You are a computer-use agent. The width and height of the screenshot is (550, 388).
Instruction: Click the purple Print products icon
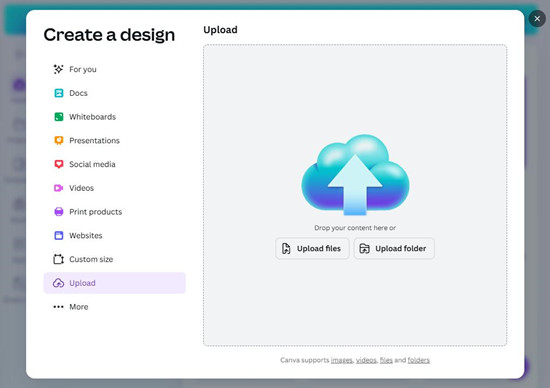click(59, 212)
